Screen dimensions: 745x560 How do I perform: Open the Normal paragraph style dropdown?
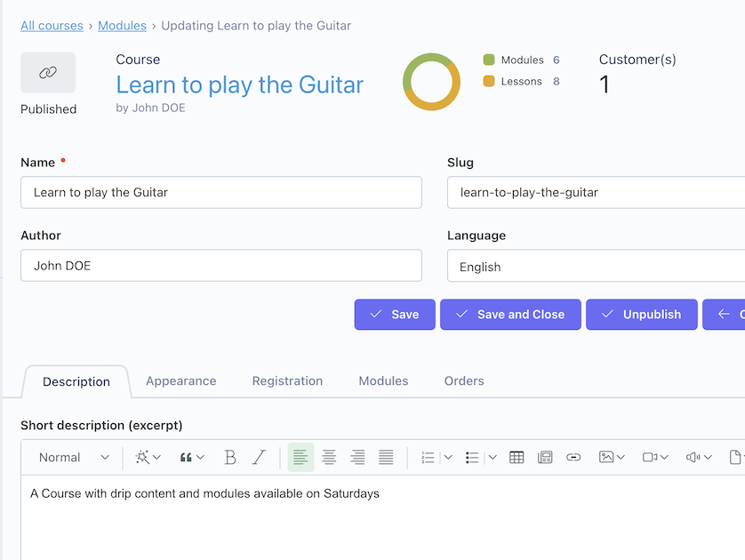click(74, 457)
